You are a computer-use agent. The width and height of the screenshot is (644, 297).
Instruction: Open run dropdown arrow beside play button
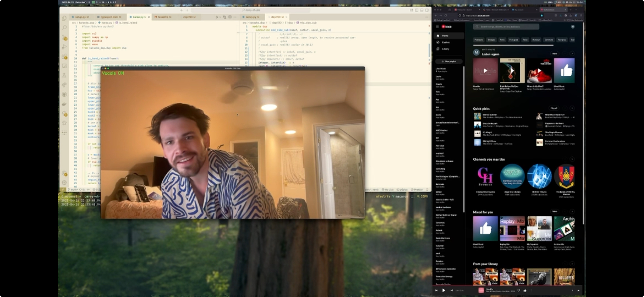220,17
